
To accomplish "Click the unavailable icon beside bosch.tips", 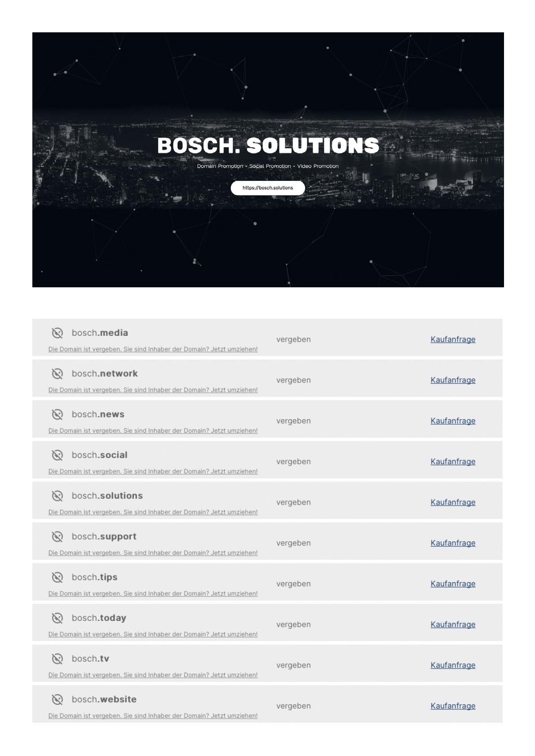I will click(x=57, y=577).
